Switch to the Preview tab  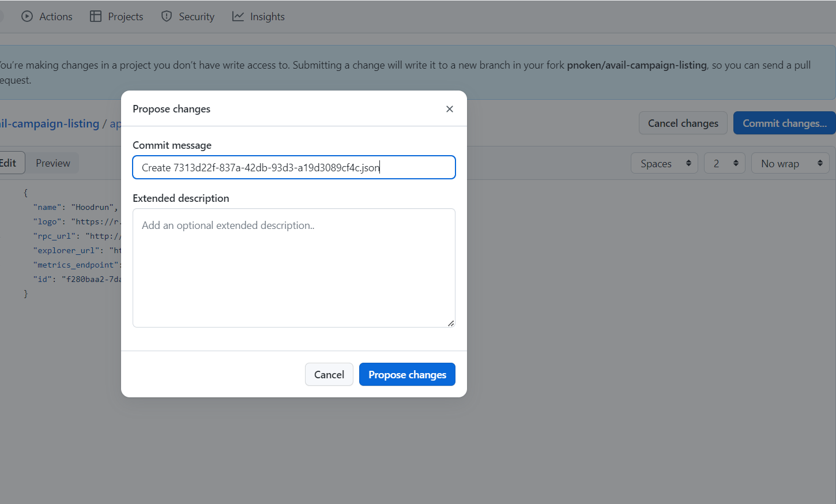[x=53, y=163]
